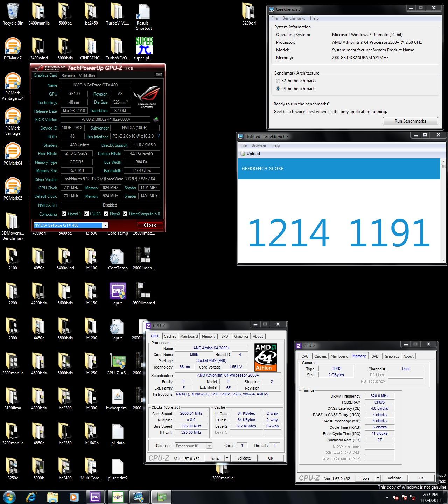The height and width of the screenshot is (504, 448).
Task: Open the Recycle Bin desktop icon
Action: tap(13, 14)
